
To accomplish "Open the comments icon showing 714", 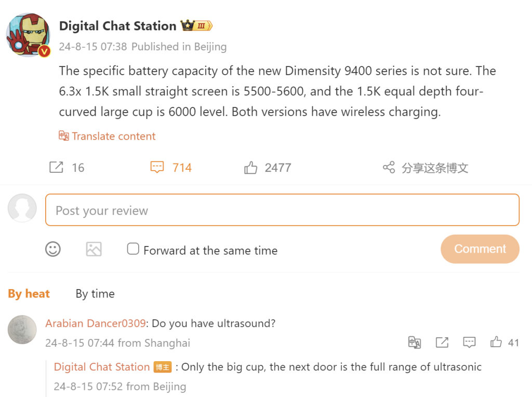I will pyautogui.click(x=157, y=168).
